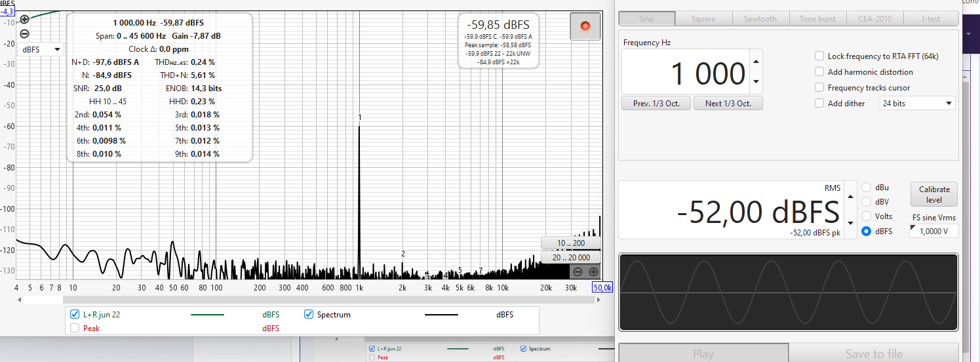Click the green L+R jun 22 line swatch
This screenshot has width=980, height=362.
point(207,315)
